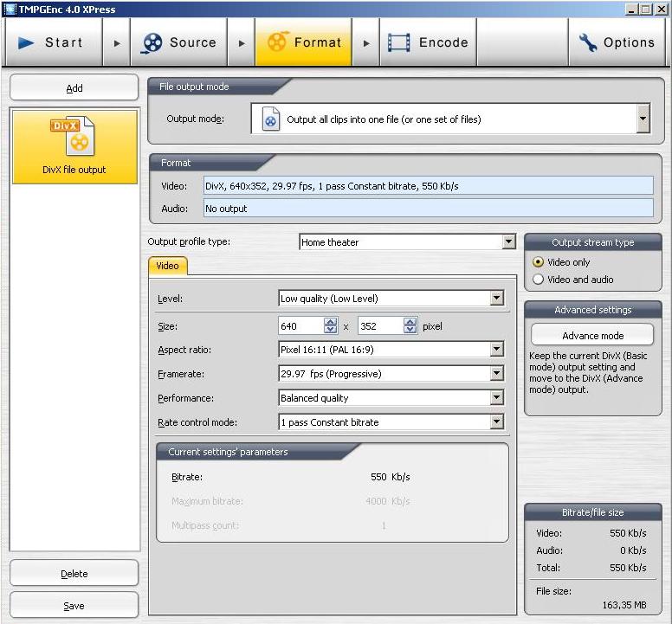Minimize the TMPGEnc window
The width and height of the screenshot is (672, 624).
coord(630,9)
